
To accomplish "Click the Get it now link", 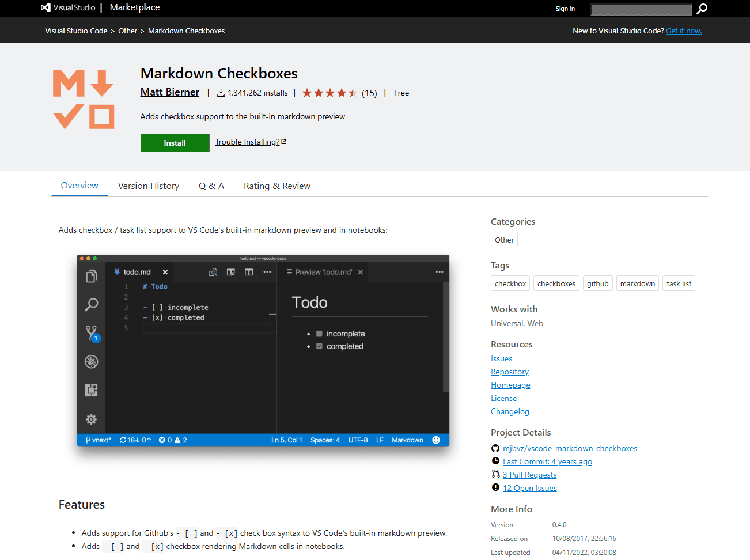I will click(x=684, y=31).
